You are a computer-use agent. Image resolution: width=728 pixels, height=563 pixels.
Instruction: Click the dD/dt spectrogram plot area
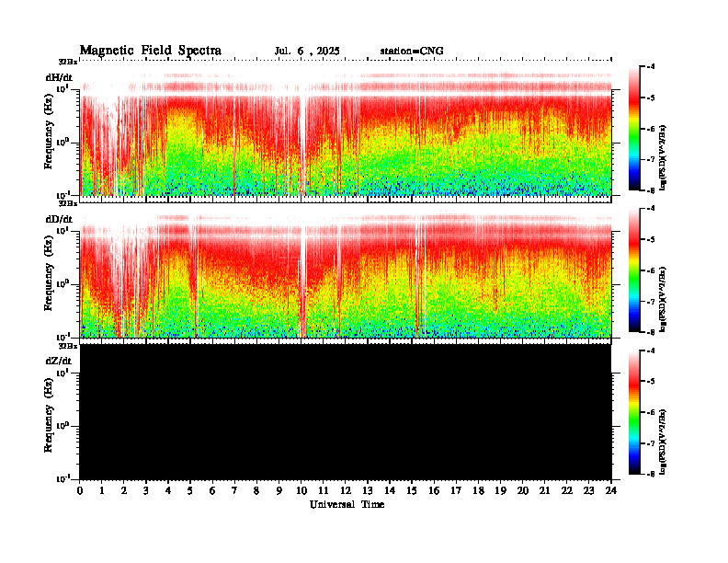click(346, 270)
